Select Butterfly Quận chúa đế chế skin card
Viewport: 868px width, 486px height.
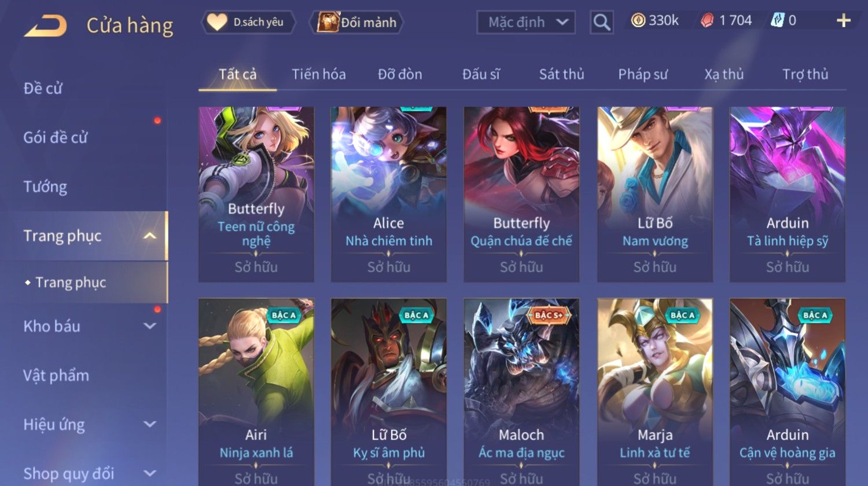[521, 194]
